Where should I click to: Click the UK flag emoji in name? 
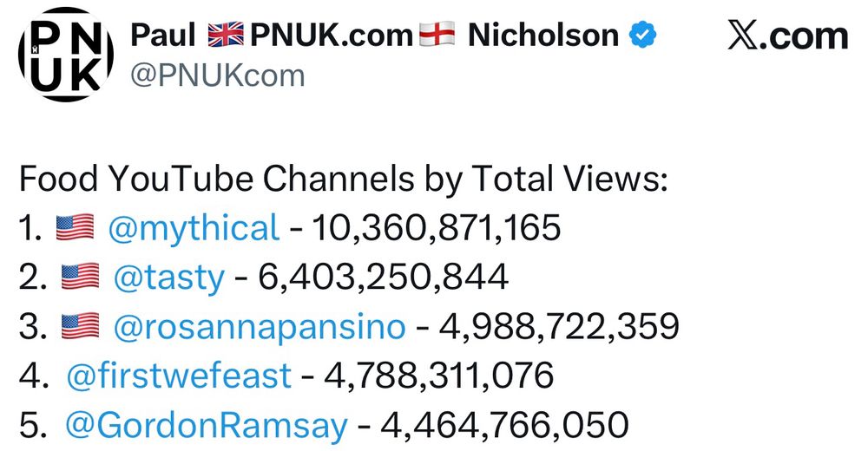(226, 35)
